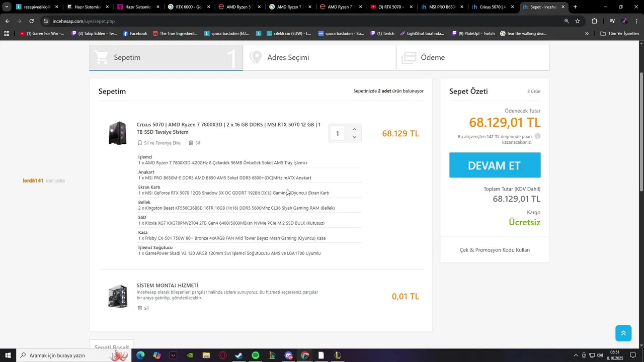Open Spotify from the taskbar
644x362 pixels.
(x=256, y=355)
